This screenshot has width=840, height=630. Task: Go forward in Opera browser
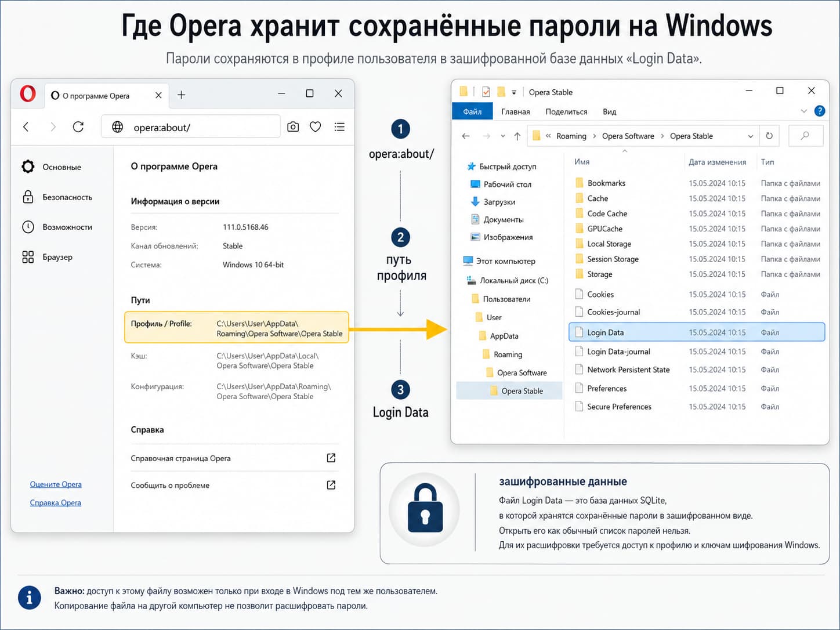[53, 126]
